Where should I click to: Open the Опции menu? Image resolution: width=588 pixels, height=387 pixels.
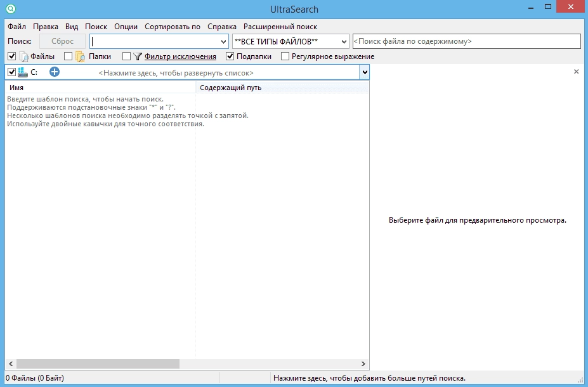(x=126, y=27)
